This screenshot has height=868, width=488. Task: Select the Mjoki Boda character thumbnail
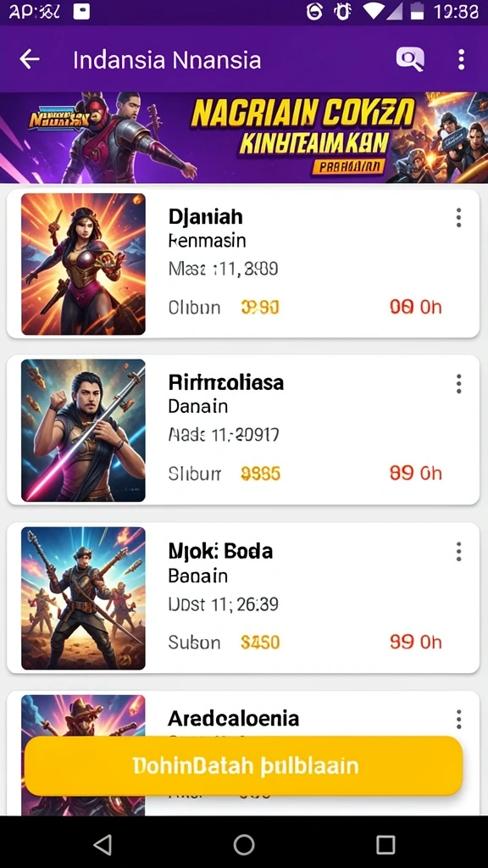click(x=84, y=598)
